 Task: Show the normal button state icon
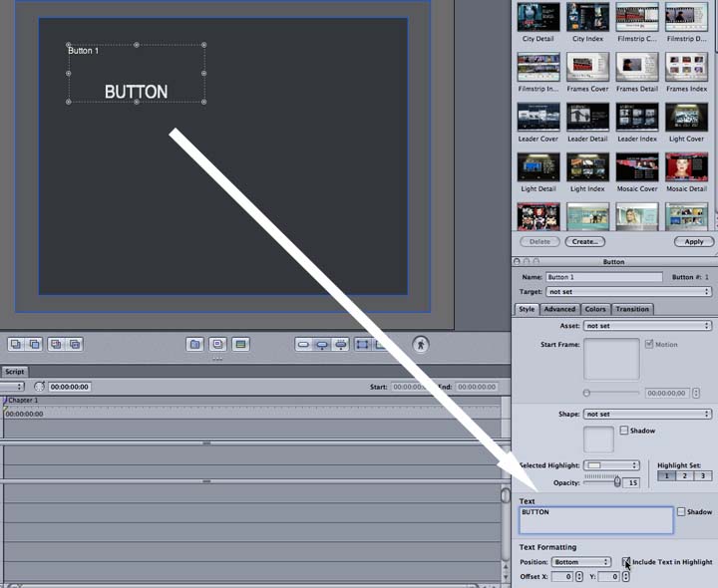303,344
